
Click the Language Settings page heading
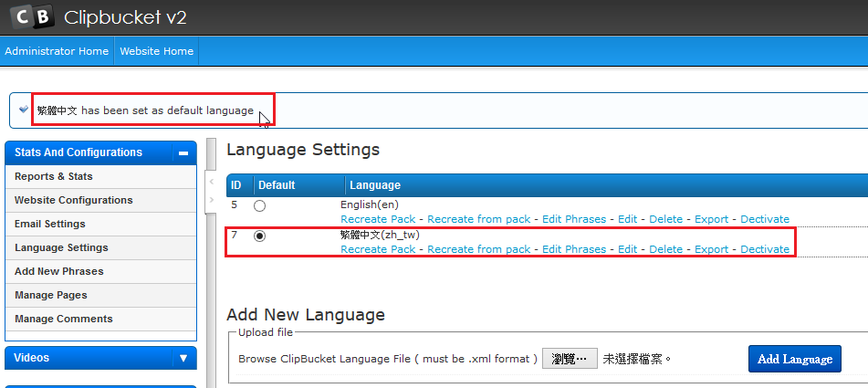coord(303,150)
